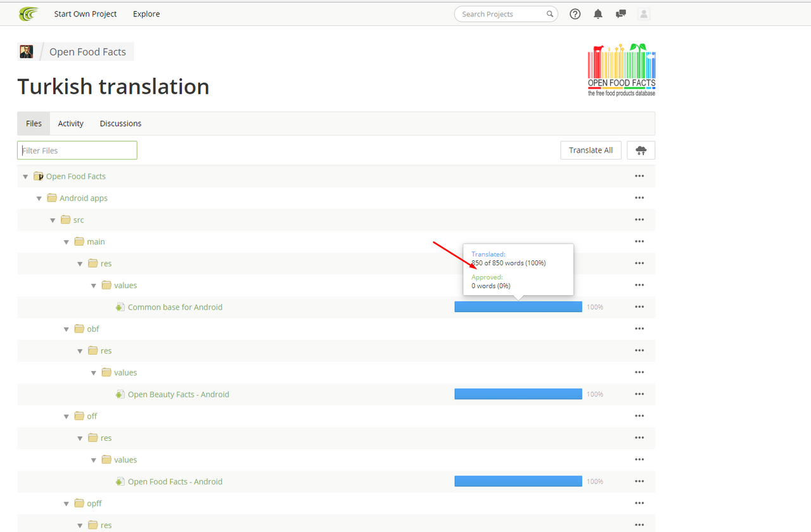Screen dimensions: 811x532
Task: Open the user profile avatar in the header
Action: pos(644,14)
